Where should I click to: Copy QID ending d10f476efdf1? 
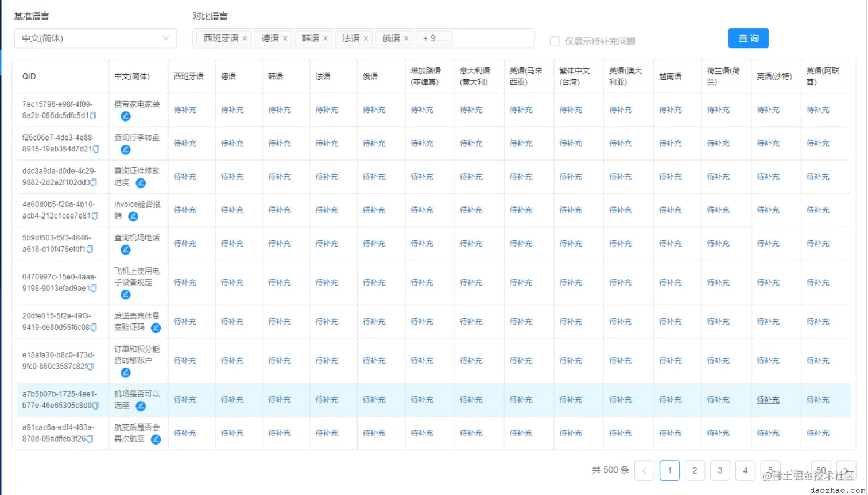coord(90,249)
